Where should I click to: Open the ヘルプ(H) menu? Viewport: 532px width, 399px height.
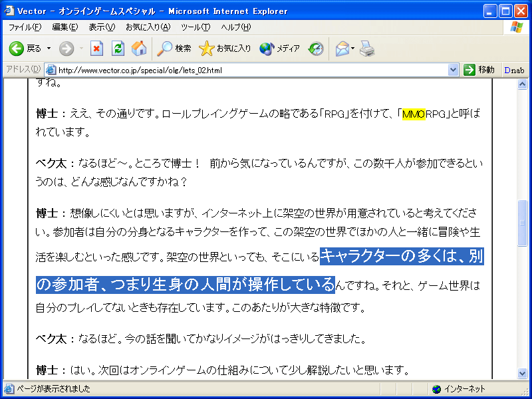236,27
